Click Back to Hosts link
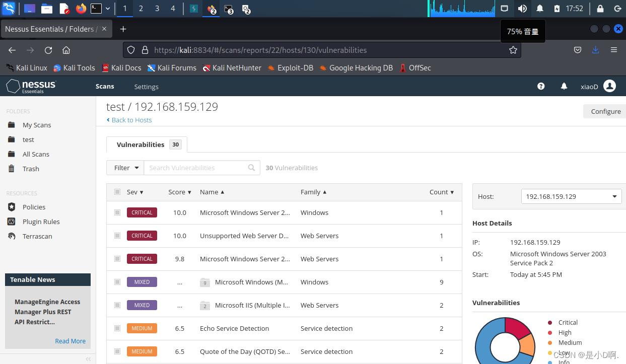Screen dimensions: 626x364 point(129,120)
